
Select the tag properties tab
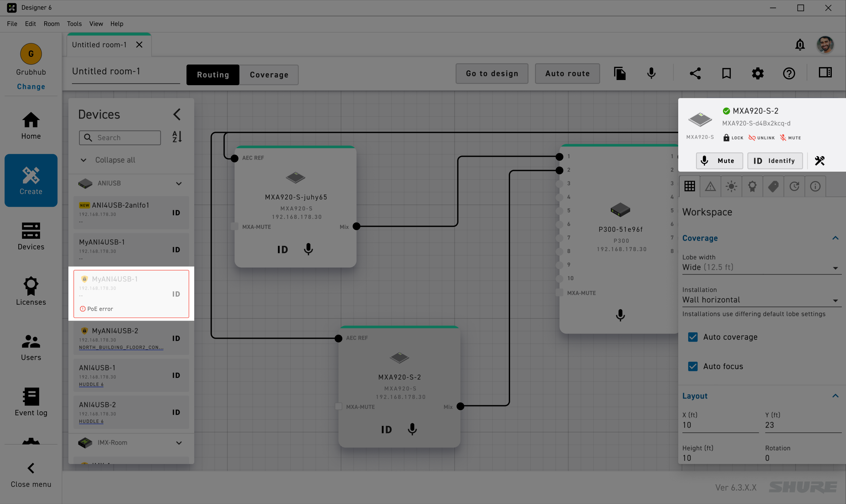tap(773, 186)
